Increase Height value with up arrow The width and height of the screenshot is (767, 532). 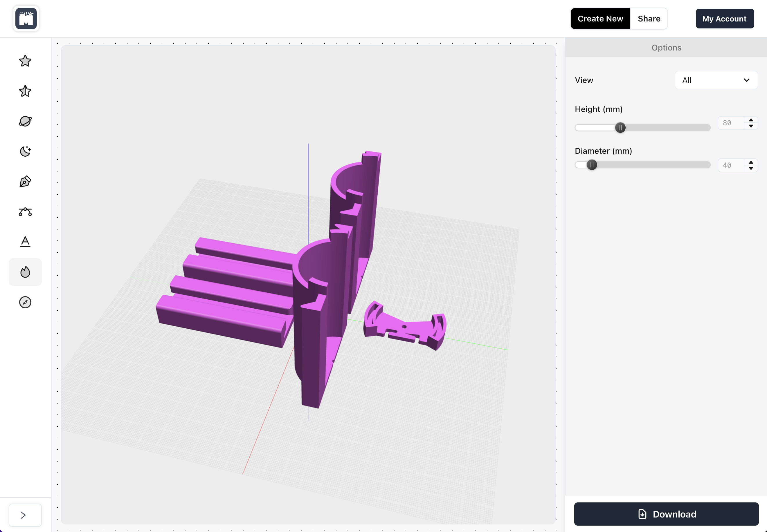(x=751, y=120)
